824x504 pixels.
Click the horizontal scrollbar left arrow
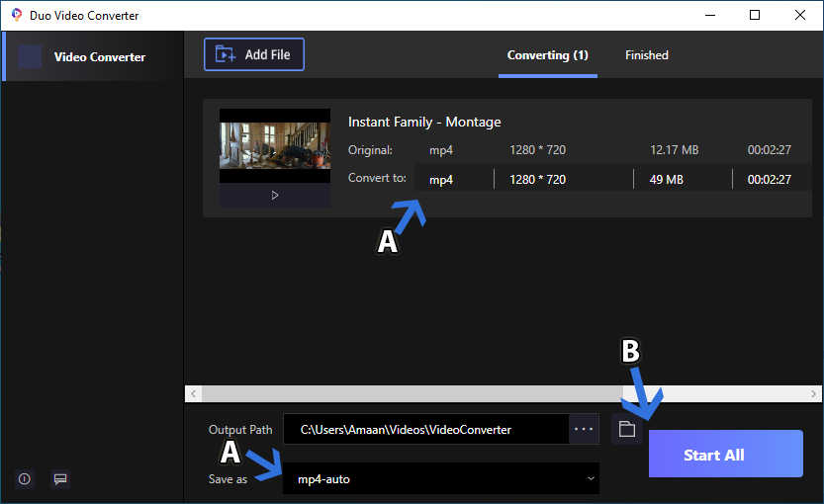(194, 393)
